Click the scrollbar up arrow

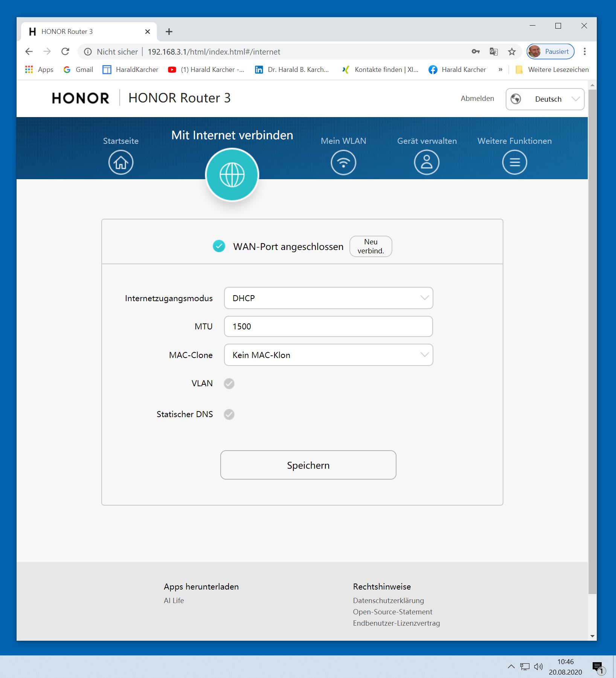(x=592, y=85)
